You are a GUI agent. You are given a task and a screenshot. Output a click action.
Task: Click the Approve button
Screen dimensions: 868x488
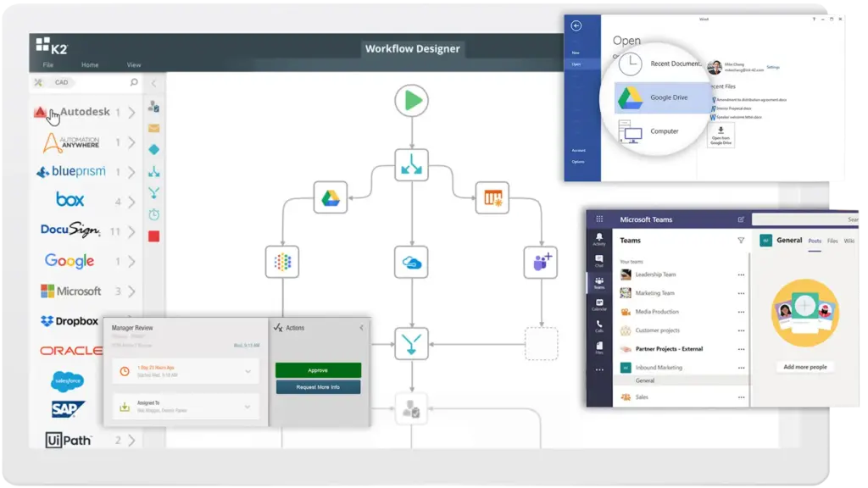pyautogui.click(x=318, y=370)
